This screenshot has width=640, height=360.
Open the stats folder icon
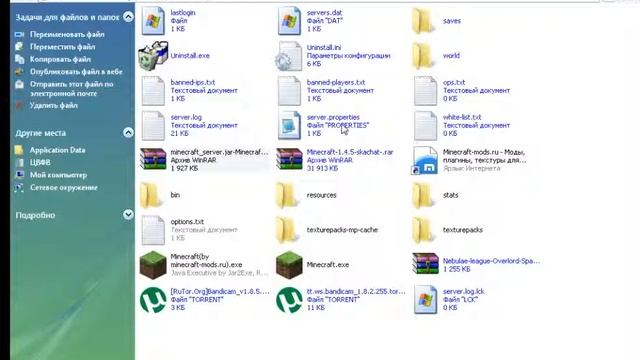pos(423,195)
